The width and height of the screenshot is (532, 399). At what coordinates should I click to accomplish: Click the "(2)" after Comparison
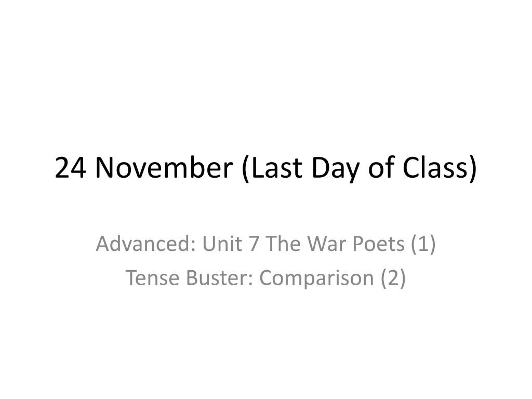[393, 278]
